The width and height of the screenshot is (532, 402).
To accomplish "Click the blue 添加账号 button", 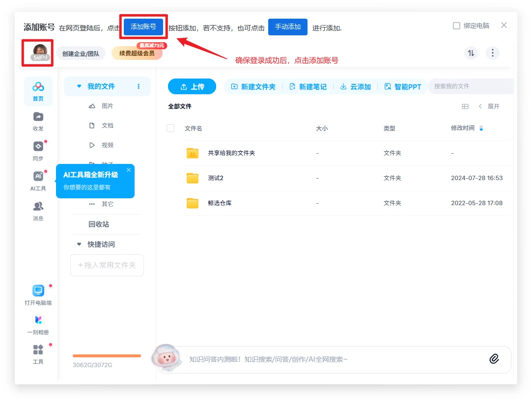I will coord(143,27).
